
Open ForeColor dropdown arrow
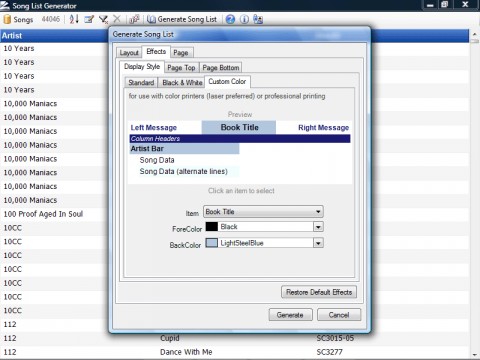point(318,227)
